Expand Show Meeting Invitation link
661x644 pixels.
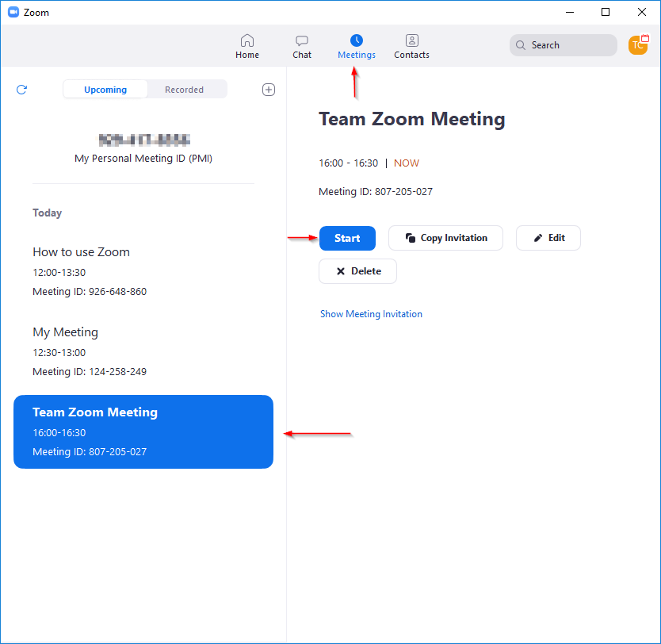click(x=371, y=314)
